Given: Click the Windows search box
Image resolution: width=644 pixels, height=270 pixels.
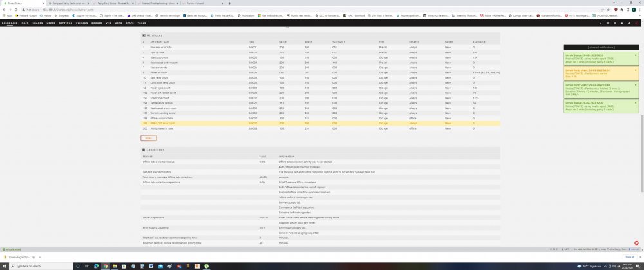Looking at the screenshot, I should click(x=41, y=266).
